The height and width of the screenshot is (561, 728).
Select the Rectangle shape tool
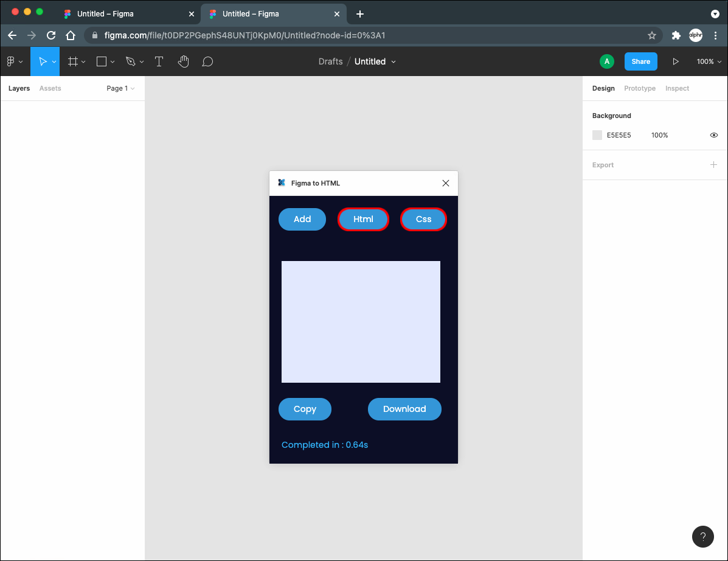[102, 61]
